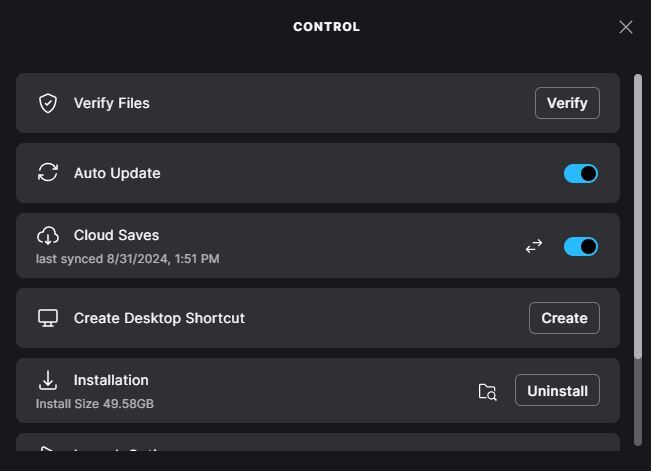The width and height of the screenshot is (651, 471).
Task: Click the Installation download arrow icon
Action: point(48,380)
